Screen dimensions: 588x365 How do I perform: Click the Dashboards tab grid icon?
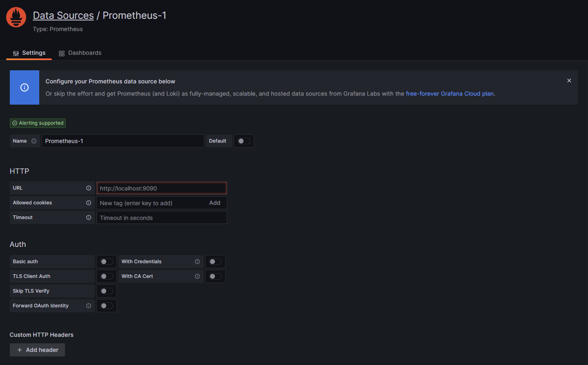(x=62, y=54)
